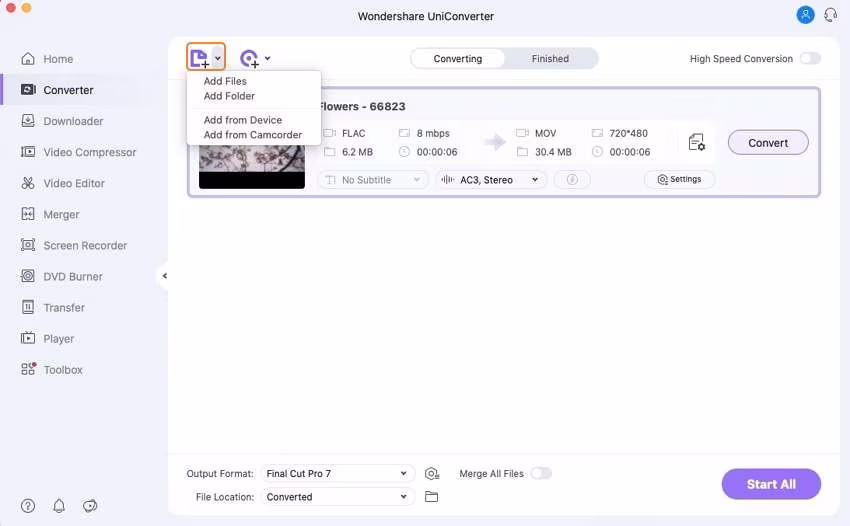Open the file Settings button
The height and width of the screenshot is (526, 850).
click(x=679, y=179)
